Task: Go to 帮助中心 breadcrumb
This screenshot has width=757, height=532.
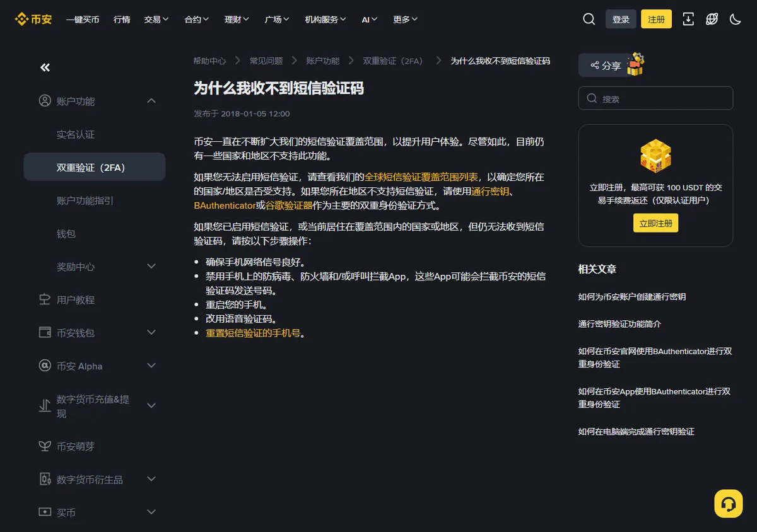Action: (209, 61)
